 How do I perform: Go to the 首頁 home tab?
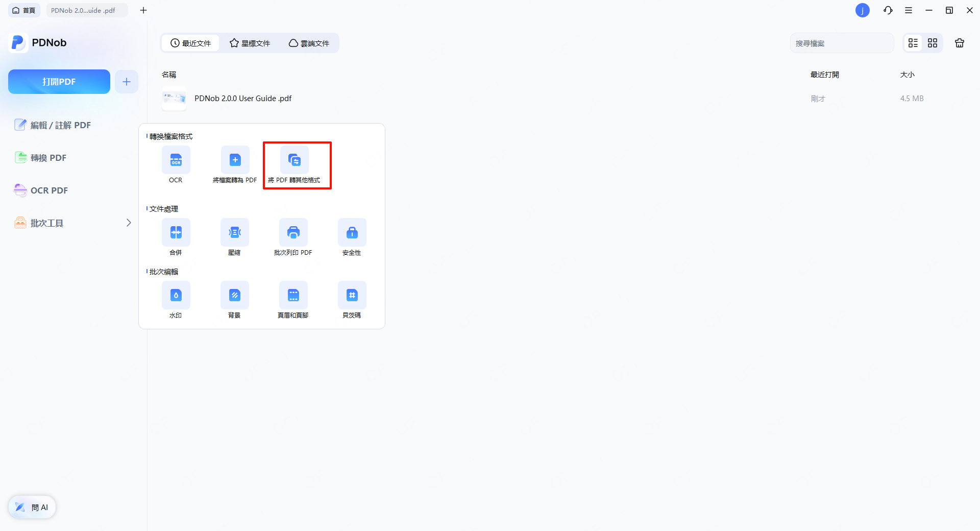coord(24,10)
